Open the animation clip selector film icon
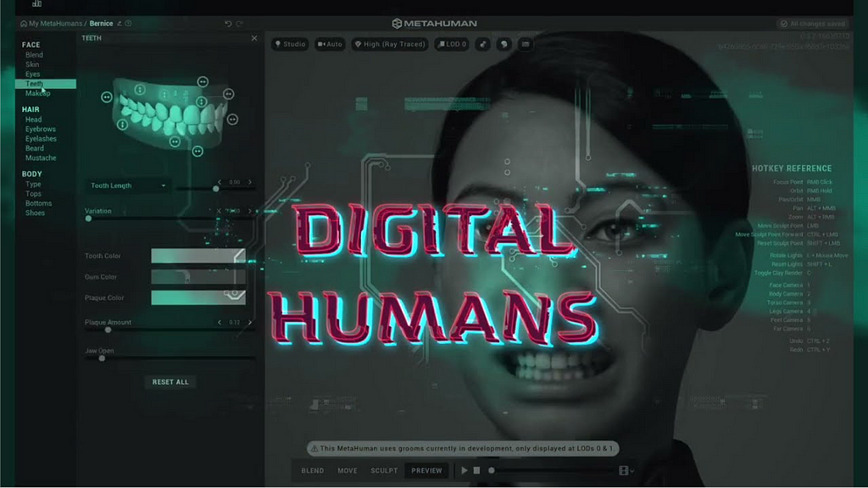Image resolution: width=868 pixels, height=488 pixels. (x=624, y=471)
